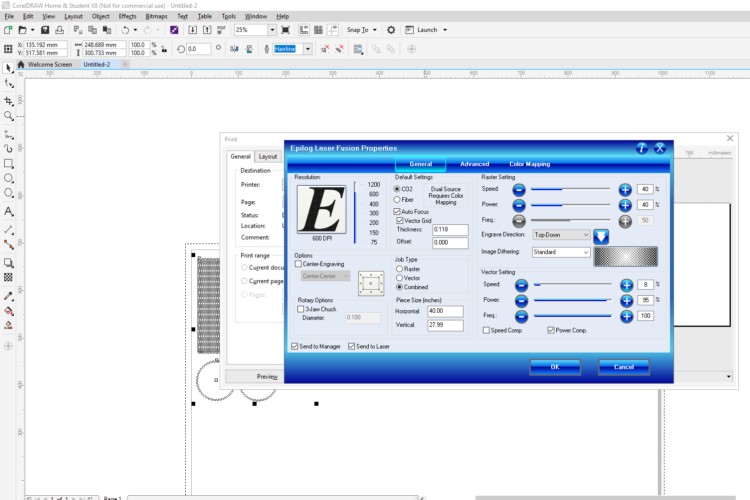Increase Vector Speed with plus button
The image size is (750, 500).
[x=626, y=285]
